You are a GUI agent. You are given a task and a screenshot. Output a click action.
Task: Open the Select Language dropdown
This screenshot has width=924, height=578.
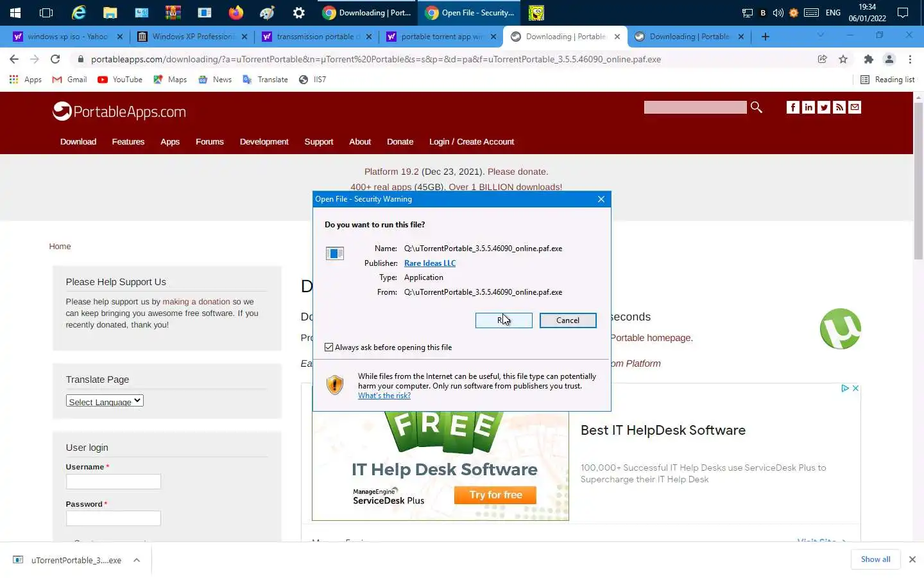[105, 401]
